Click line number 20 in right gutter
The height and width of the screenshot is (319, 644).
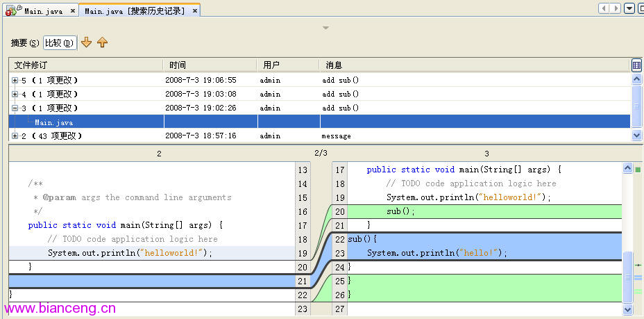coord(340,212)
